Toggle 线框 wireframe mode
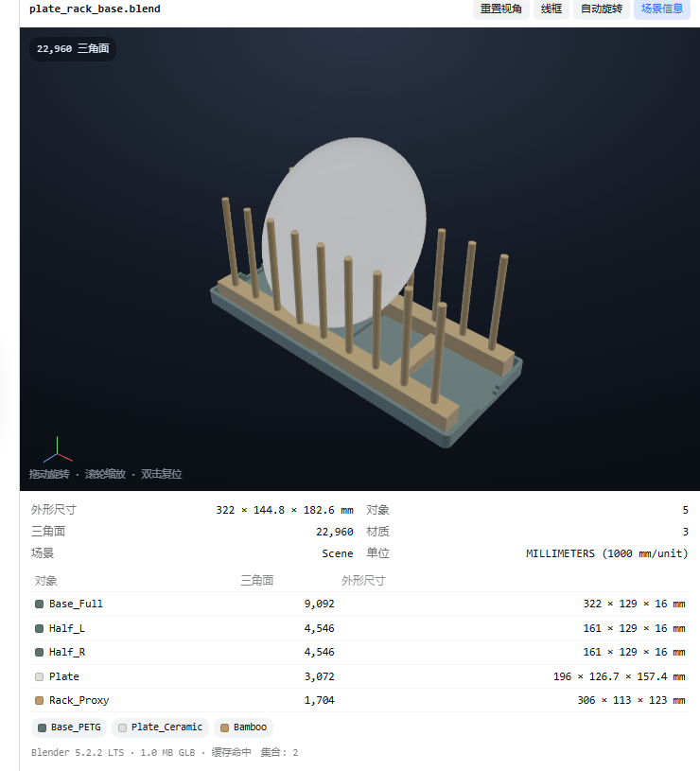The image size is (700, 771). pyautogui.click(x=551, y=9)
